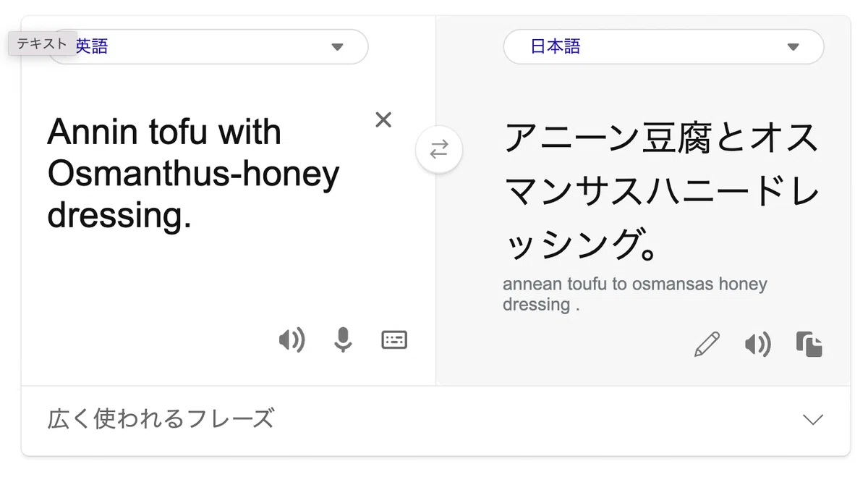The height and width of the screenshot is (485, 868).
Task: Click the arrow in the source language selector
Action: 337,47
